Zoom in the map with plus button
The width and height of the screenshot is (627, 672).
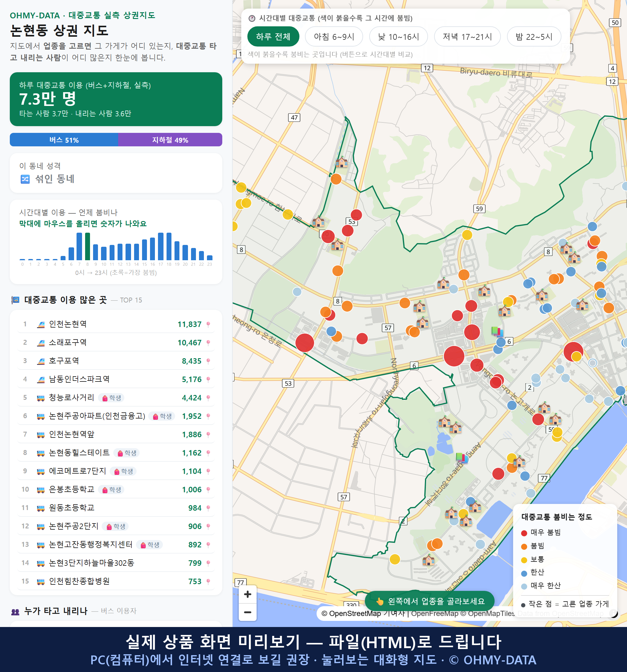pos(247,594)
